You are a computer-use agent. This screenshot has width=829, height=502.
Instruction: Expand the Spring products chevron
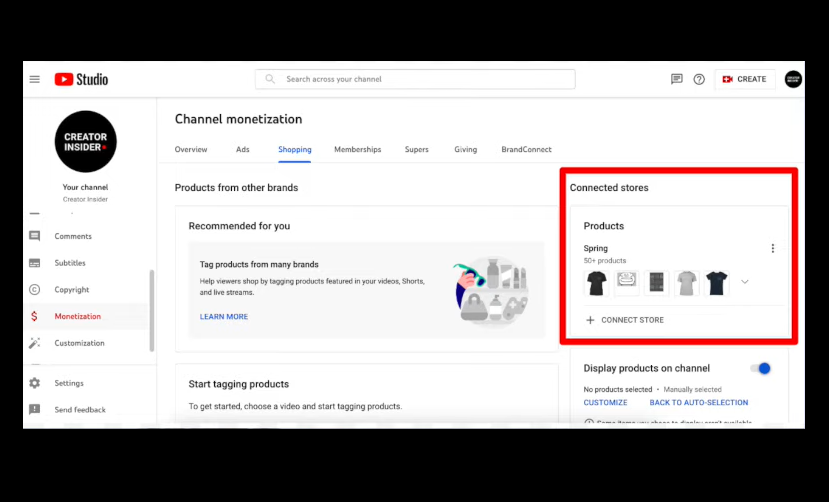744,282
